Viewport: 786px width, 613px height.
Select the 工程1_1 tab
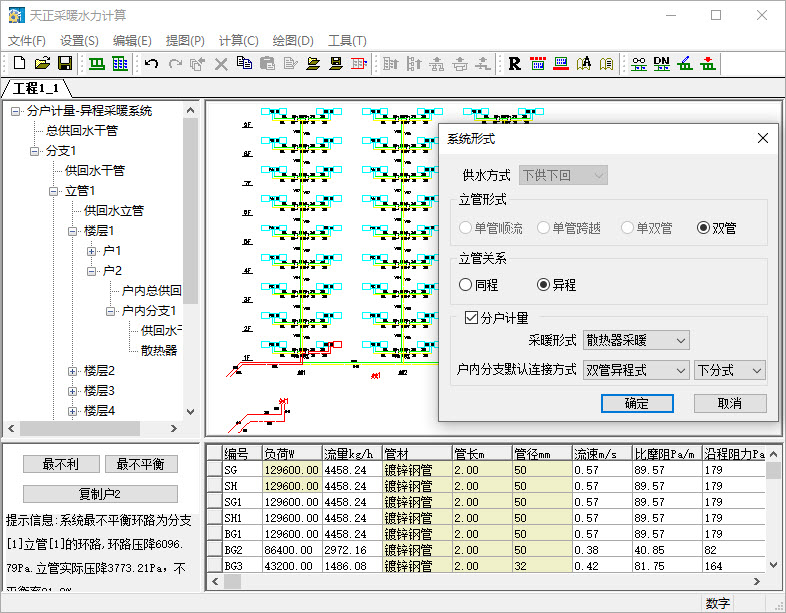click(36, 88)
